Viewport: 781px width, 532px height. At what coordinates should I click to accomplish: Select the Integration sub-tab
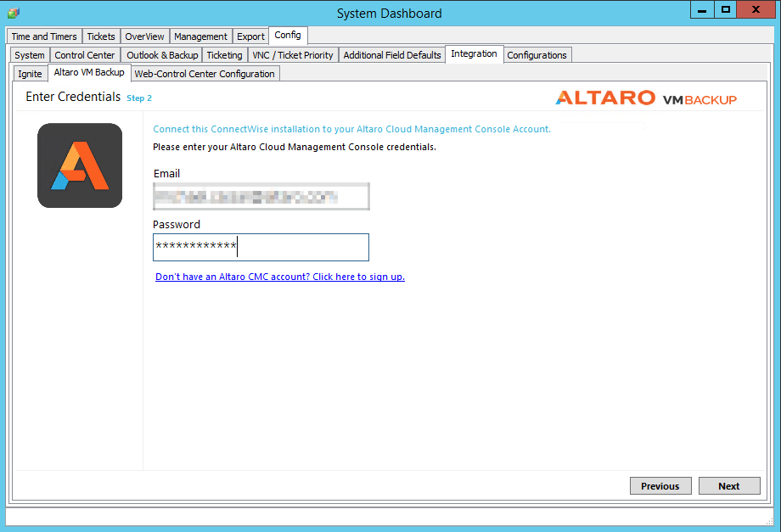[x=475, y=53]
